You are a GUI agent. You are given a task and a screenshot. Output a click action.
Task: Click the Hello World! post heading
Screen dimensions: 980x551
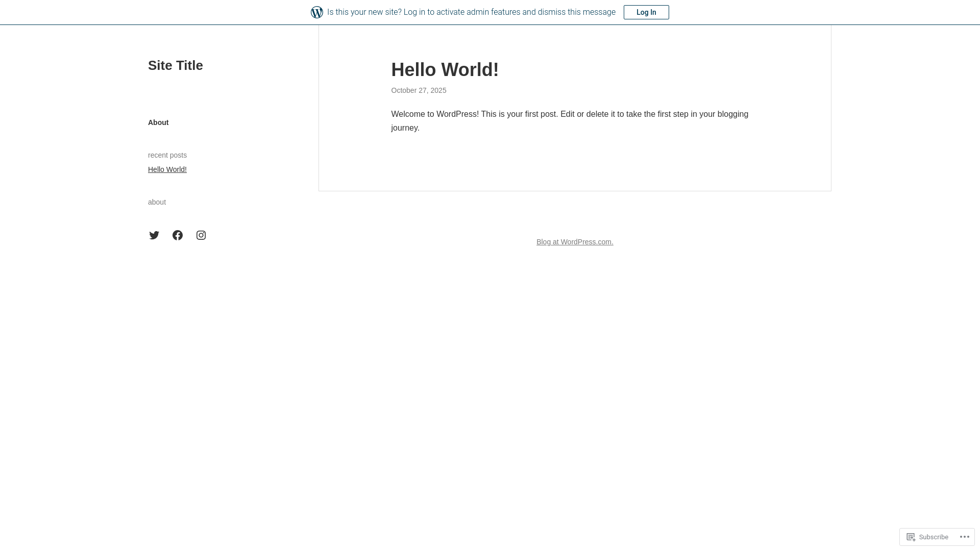[x=445, y=70]
